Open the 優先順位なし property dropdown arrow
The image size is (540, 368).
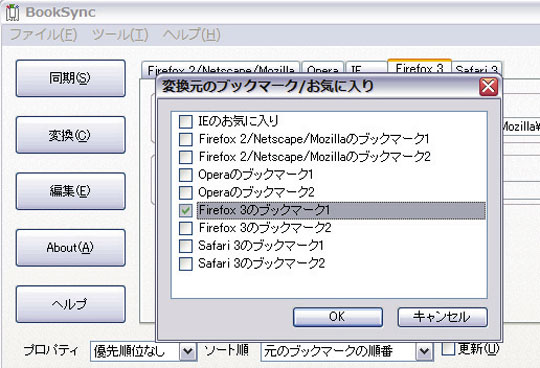click(x=188, y=351)
